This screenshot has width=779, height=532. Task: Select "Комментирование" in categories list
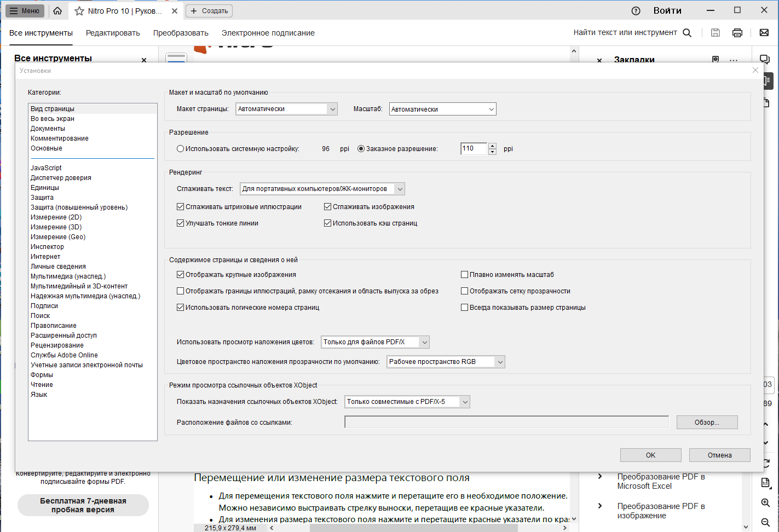click(60, 138)
